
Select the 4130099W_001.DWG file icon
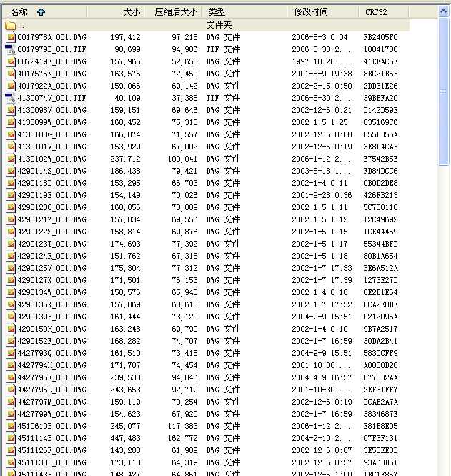pyautogui.click(x=11, y=122)
